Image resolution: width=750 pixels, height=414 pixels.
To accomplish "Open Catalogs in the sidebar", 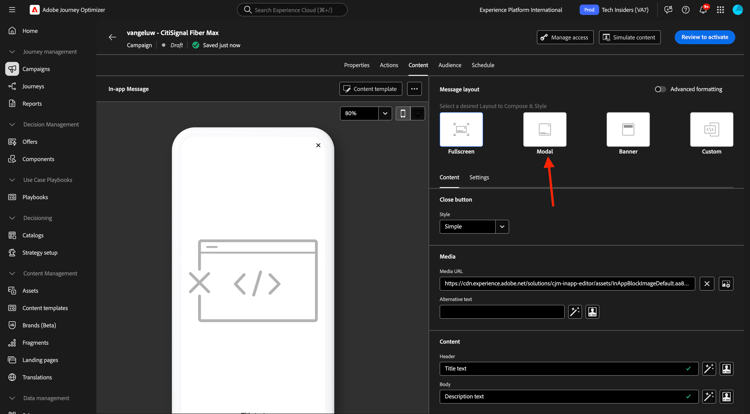I will 33,235.
